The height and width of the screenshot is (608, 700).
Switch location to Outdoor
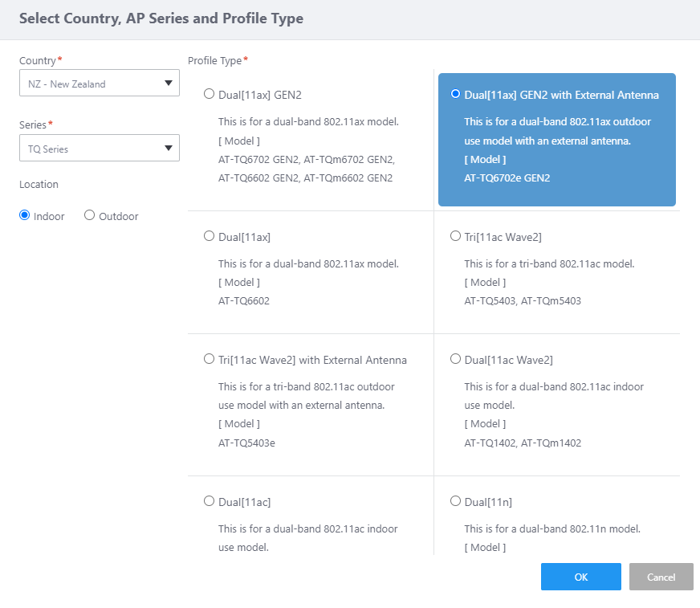[x=90, y=215]
